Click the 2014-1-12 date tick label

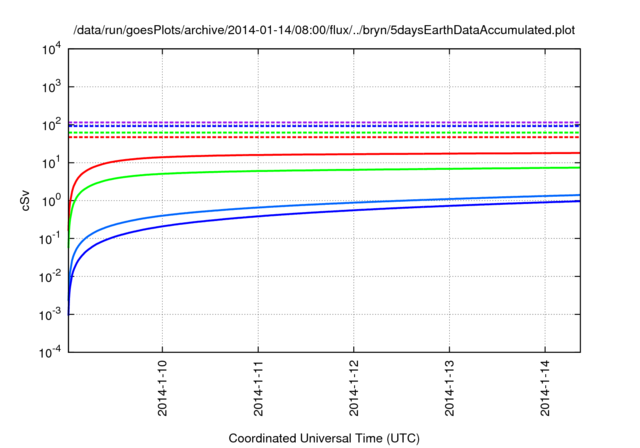point(353,388)
